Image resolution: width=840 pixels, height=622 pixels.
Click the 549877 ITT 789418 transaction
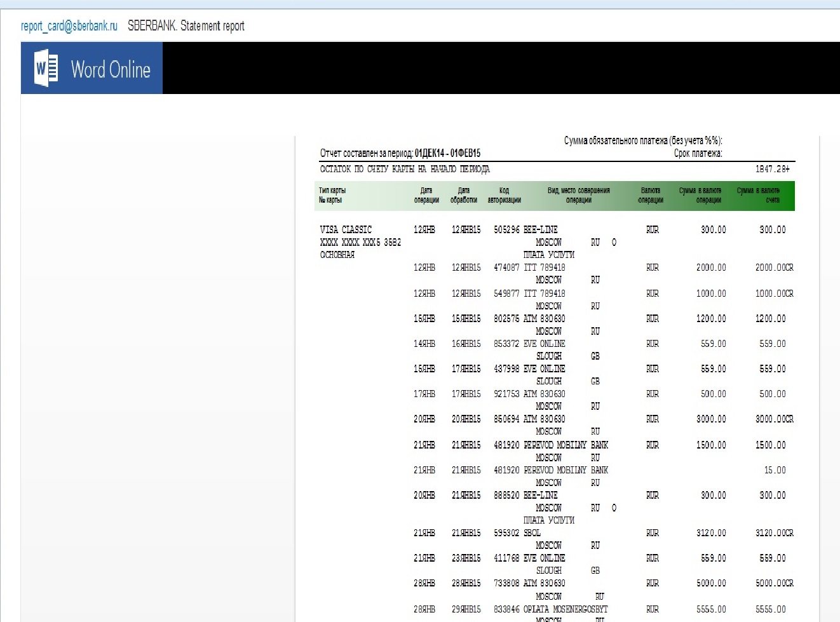pos(529,294)
